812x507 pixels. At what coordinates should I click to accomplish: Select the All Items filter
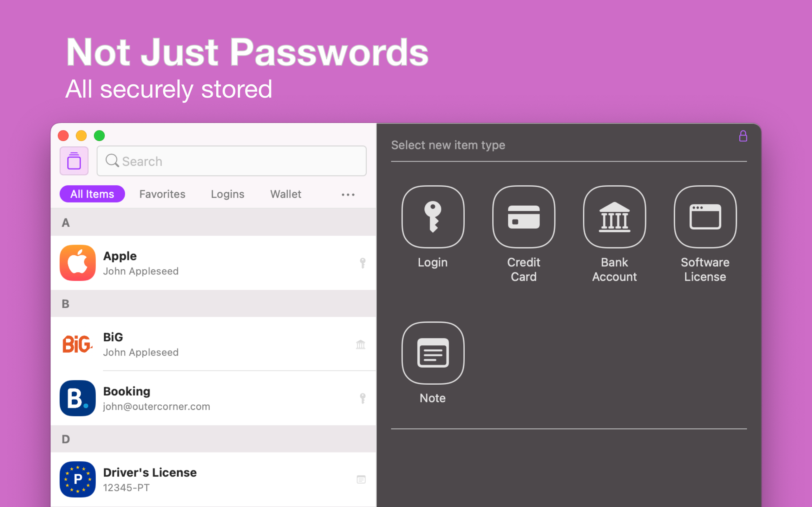(x=92, y=194)
